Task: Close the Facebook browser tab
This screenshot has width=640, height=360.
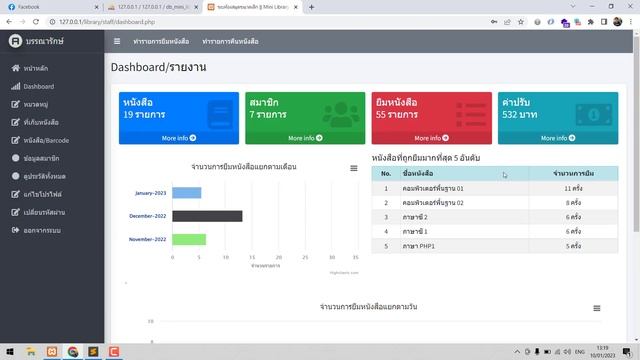Action: coord(96,7)
